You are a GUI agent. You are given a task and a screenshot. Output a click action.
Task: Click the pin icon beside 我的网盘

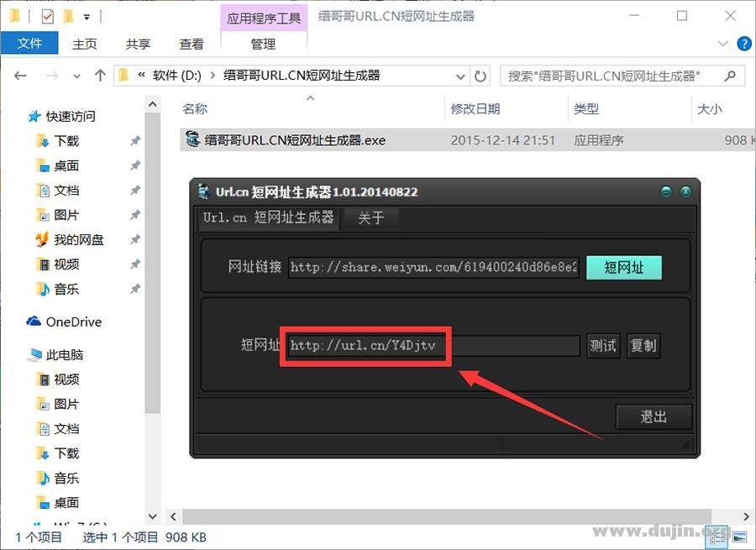tap(135, 239)
